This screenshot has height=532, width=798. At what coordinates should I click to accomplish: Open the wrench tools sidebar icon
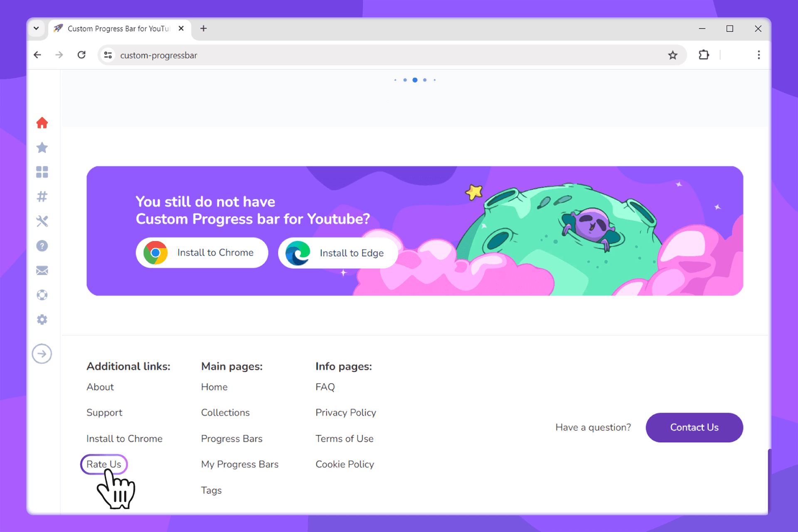[42, 221]
